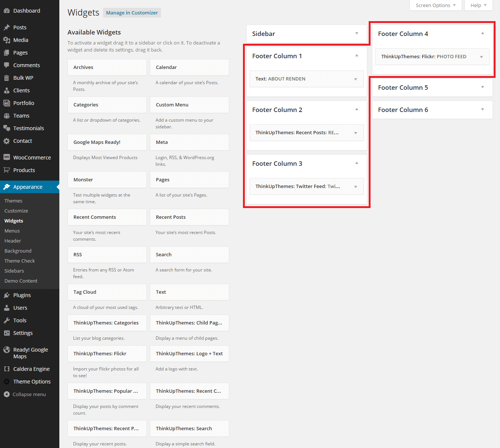Expand the Footer Column 5 panel
This screenshot has width=500, height=448.
[x=482, y=88]
